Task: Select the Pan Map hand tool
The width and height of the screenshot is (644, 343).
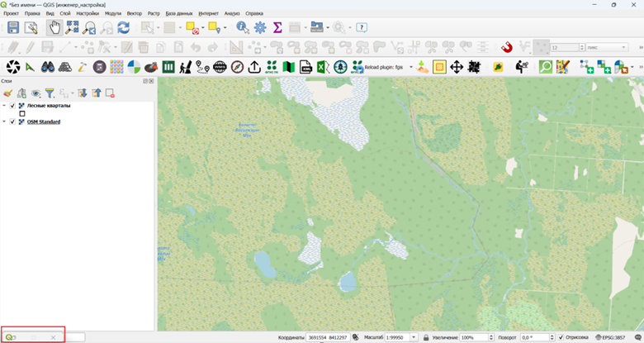Action: click(54, 27)
